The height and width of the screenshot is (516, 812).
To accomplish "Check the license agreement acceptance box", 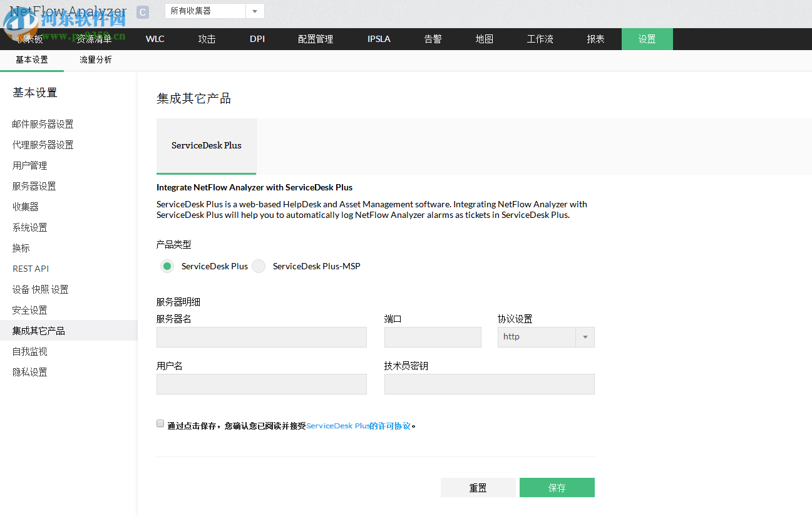I will [160, 423].
